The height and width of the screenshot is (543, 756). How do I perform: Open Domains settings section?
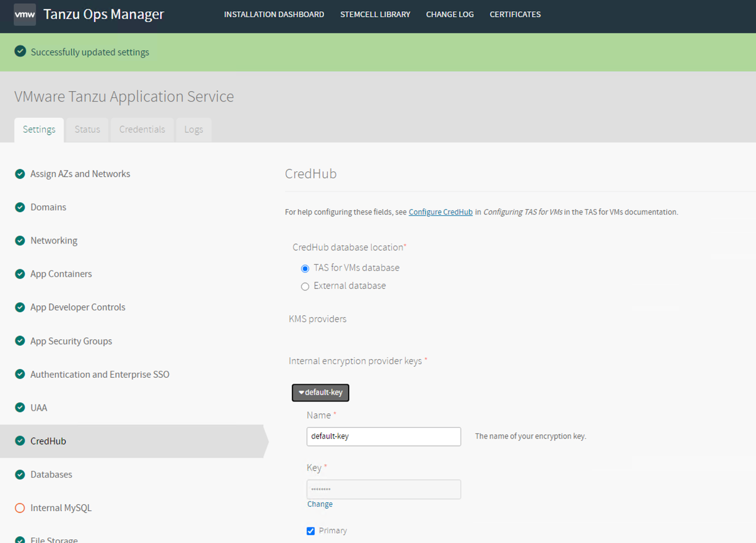pyautogui.click(x=48, y=207)
